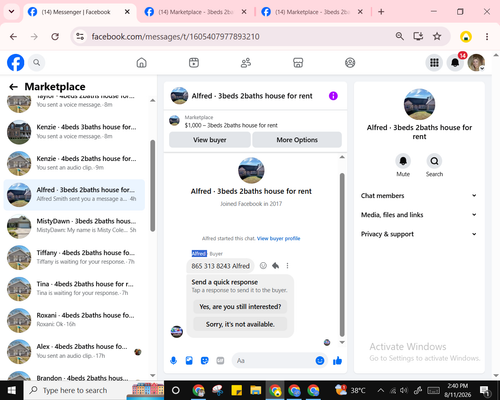Open Sticky Notes from the taskbar
500x400 pixels.
coord(237,390)
